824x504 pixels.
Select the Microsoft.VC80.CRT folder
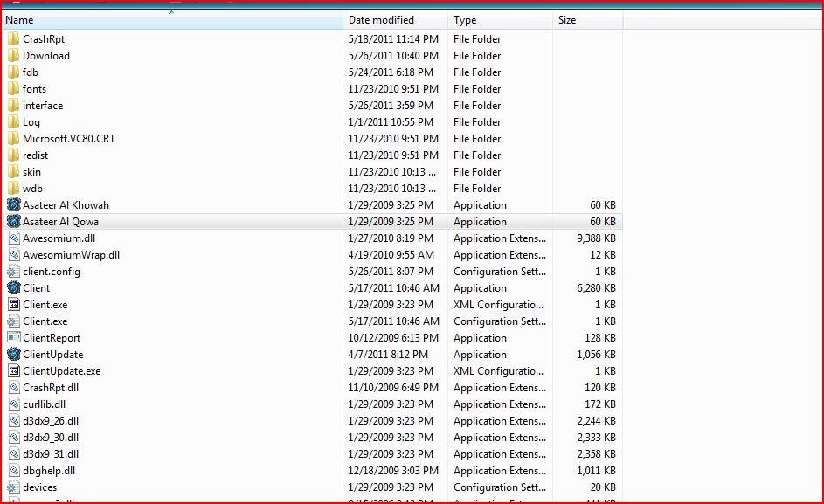pos(68,139)
